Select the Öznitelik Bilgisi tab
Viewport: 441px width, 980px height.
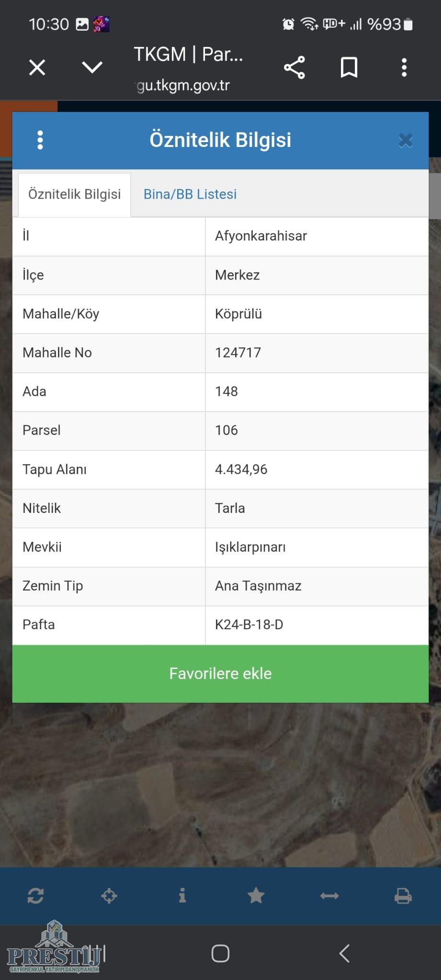[x=75, y=194]
